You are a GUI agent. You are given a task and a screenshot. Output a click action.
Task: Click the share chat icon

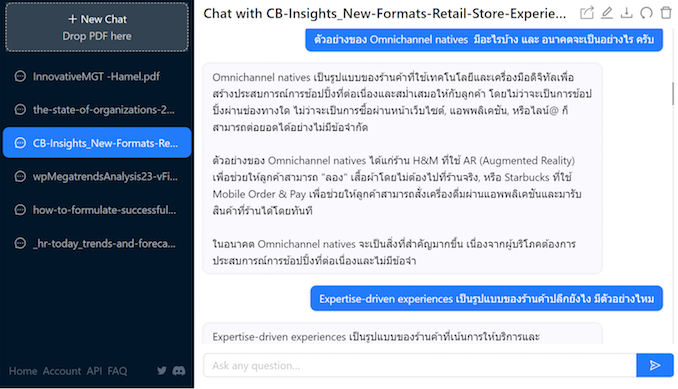[x=586, y=13]
